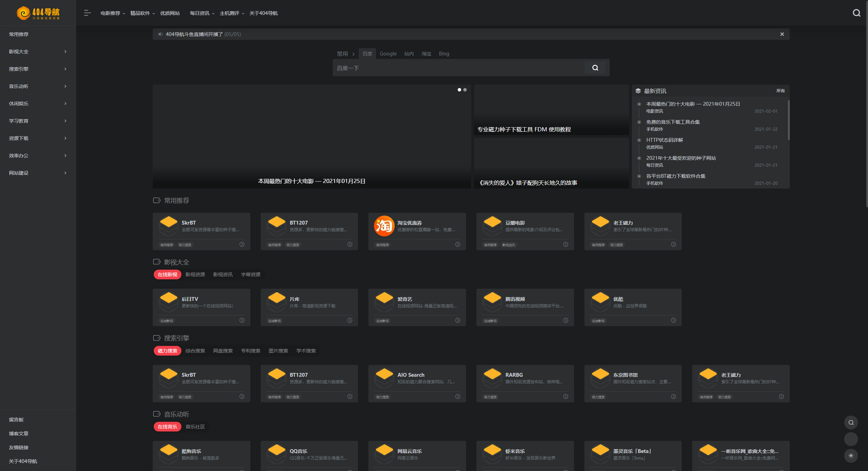Click the 所有 link in 最新资讯
This screenshot has width=868, height=471.
click(x=780, y=91)
